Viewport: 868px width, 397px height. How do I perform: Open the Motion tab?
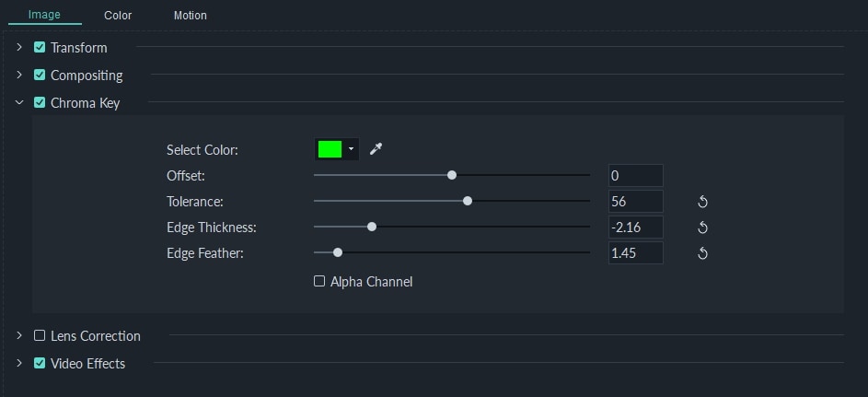tap(191, 16)
